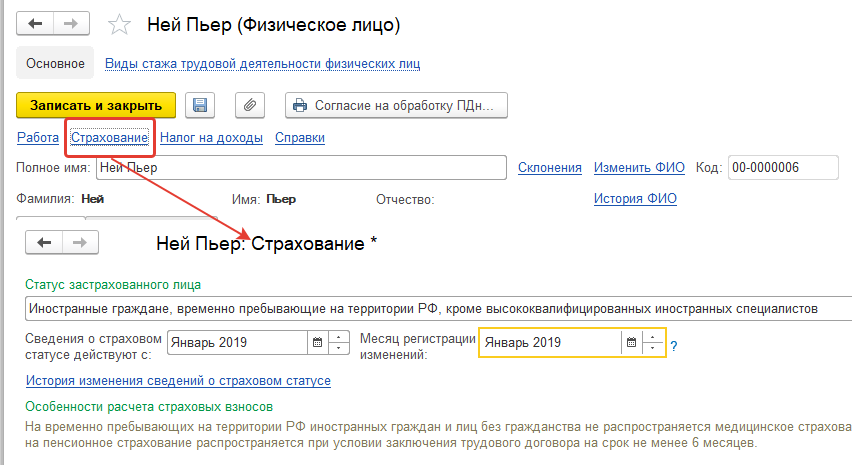Open the Страхование section link
This screenshot has width=852, height=465.
click(110, 138)
